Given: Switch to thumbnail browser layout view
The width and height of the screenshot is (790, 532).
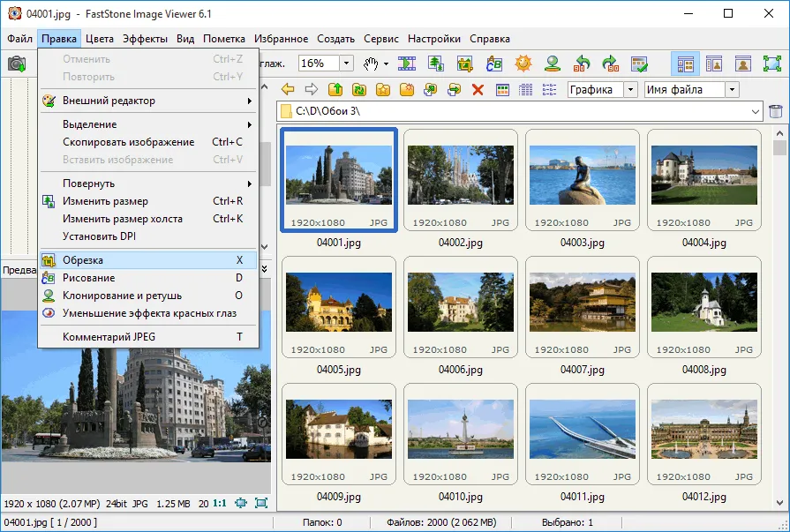Looking at the screenshot, I should (685, 64).
